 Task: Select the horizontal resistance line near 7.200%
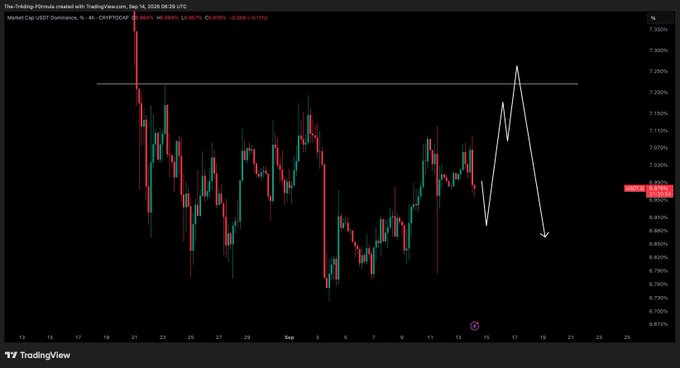click(337, 84)
